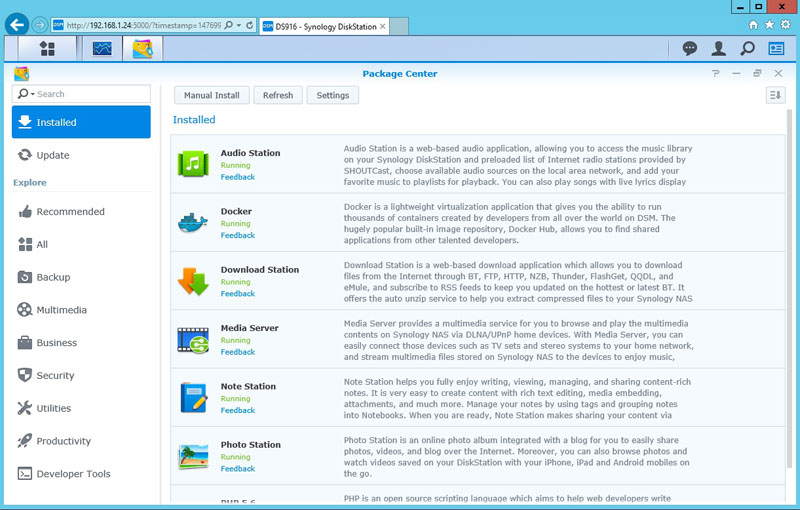The height and width of the screenshot is (510, 800).
Task: Open the Resource Monitor taskbar icon
Action: pyautogui.click(x=102, y=49)
